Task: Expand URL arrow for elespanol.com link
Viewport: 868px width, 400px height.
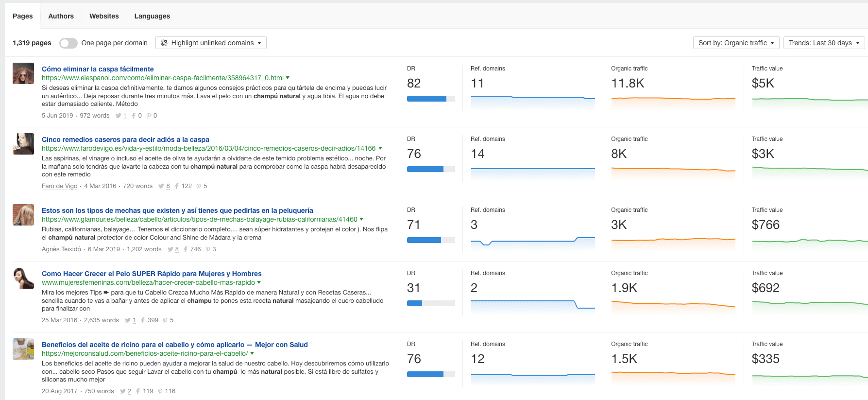Action: coord(288,78)
